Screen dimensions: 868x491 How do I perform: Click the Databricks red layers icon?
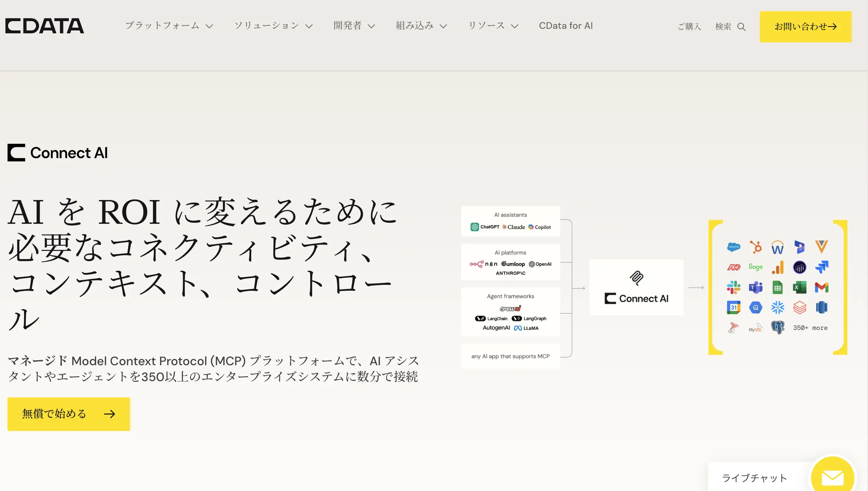(800, 308)
